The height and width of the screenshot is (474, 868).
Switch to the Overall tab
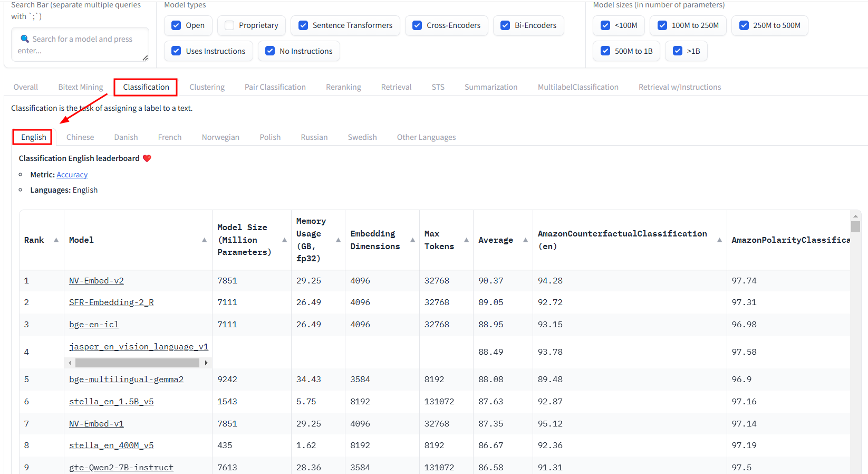[x=26, y=87]
